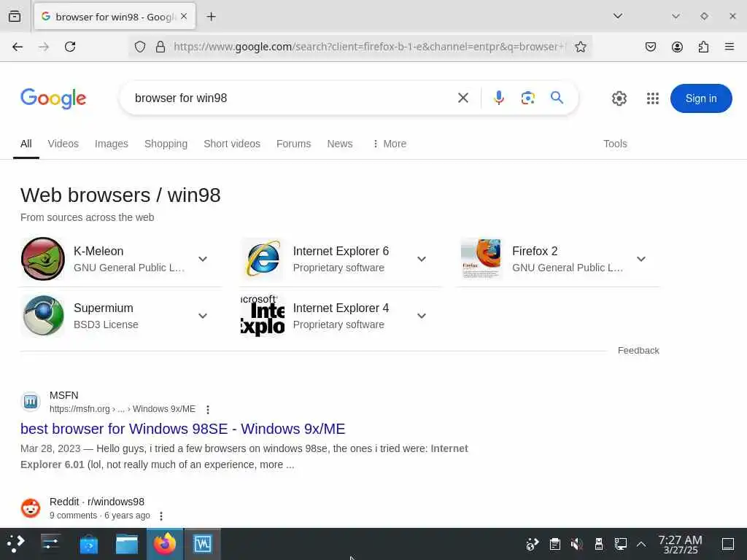
Task: Expand the Firefox 2 entry
Action: (641, 259)
